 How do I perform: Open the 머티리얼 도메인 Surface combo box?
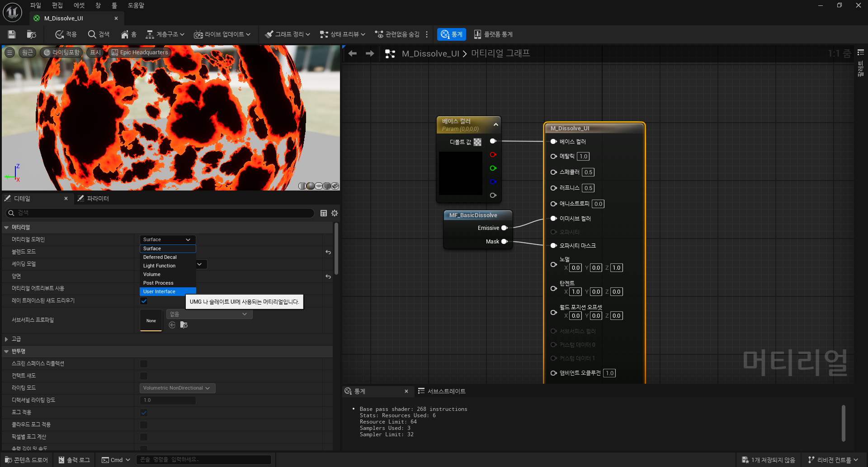168,239
